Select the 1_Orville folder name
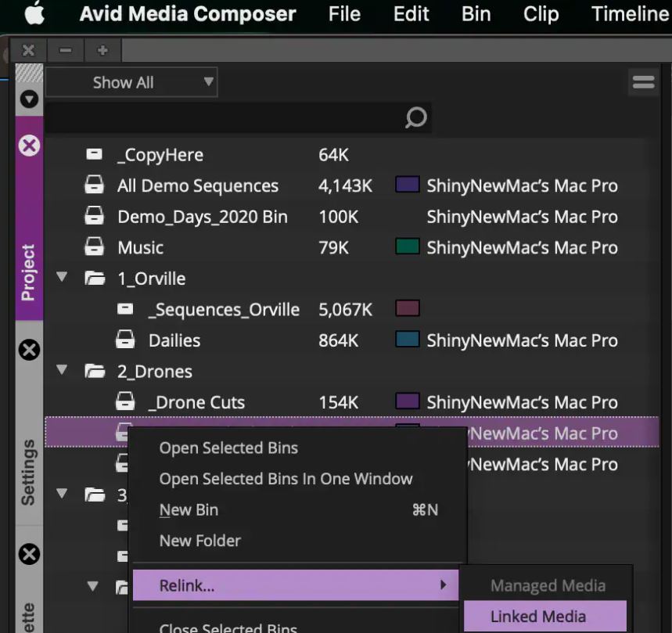 coord(152,279)
